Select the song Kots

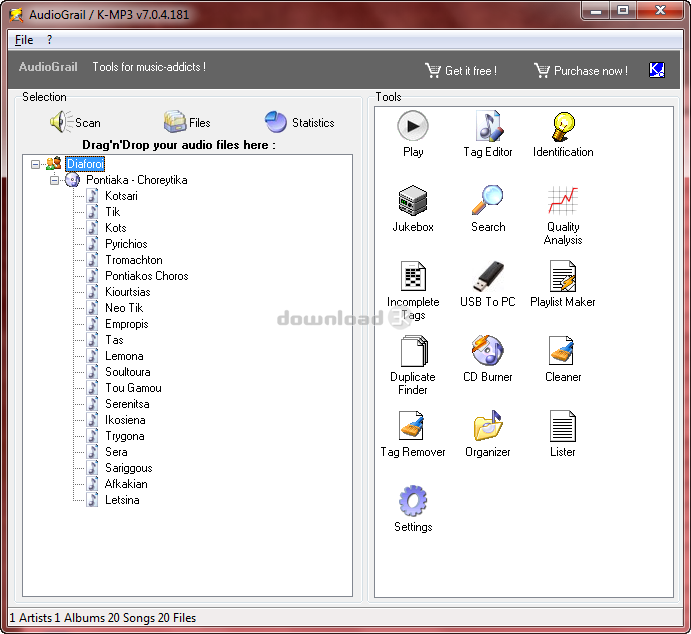(x=115, y=228)
